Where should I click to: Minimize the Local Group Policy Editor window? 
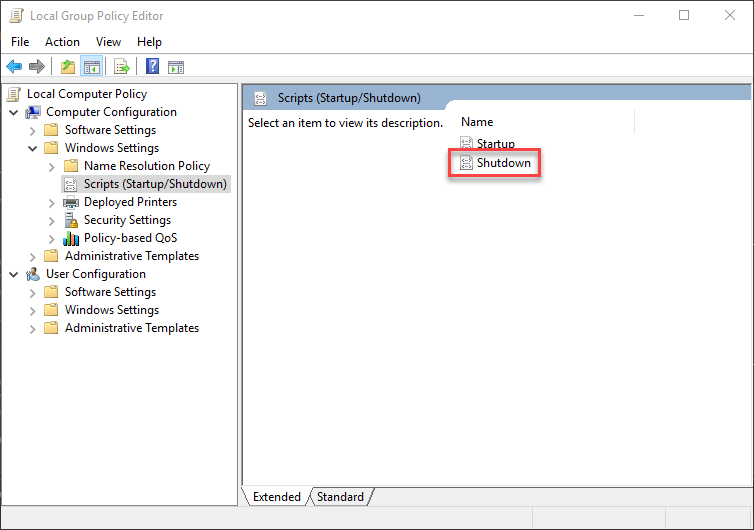639,15
